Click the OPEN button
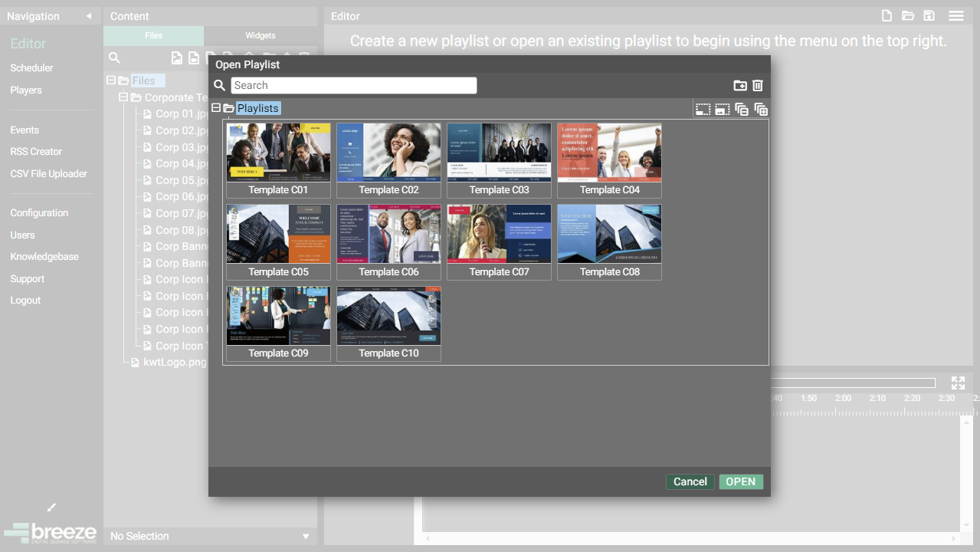Image resolution: width=980 pixels, height=552 pixels. [x=741, y=481]
